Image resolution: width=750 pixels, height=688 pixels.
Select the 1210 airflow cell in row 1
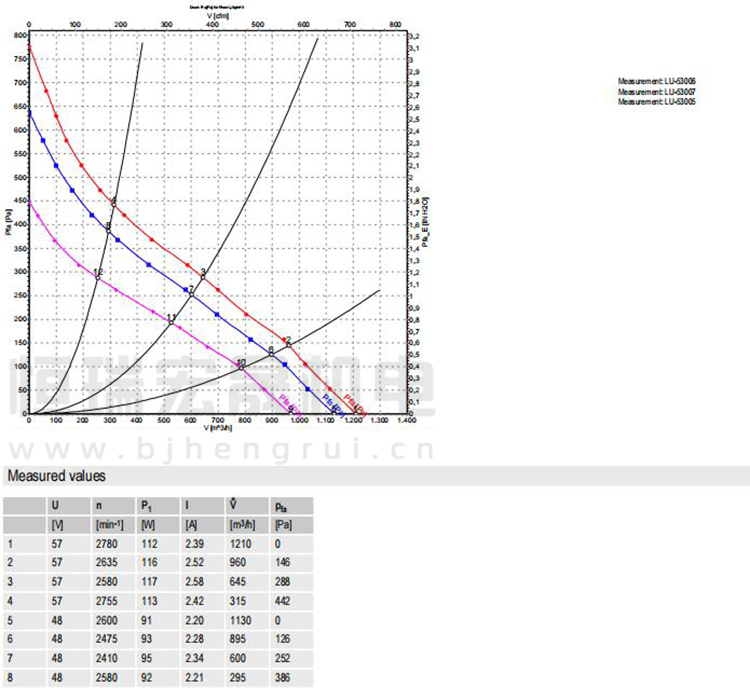pos(239,544)
